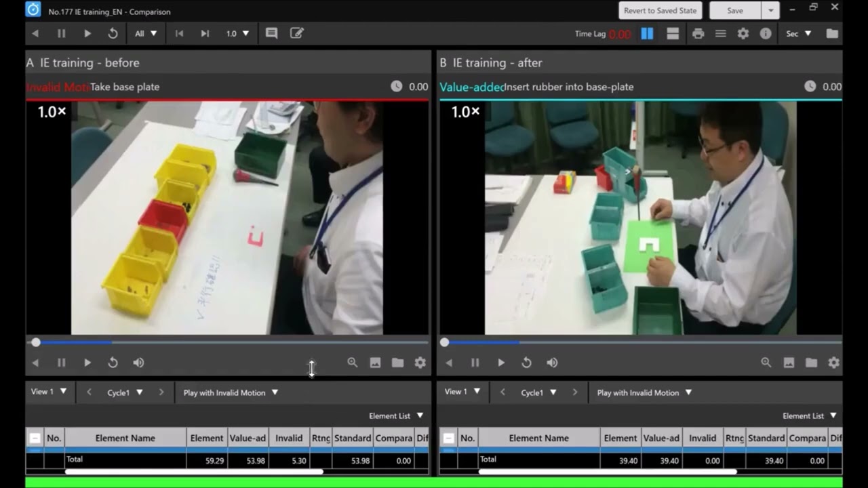868x488 pixels.
Task: Zoom video B with magnifier icon
Action: [x=766, y=363]
